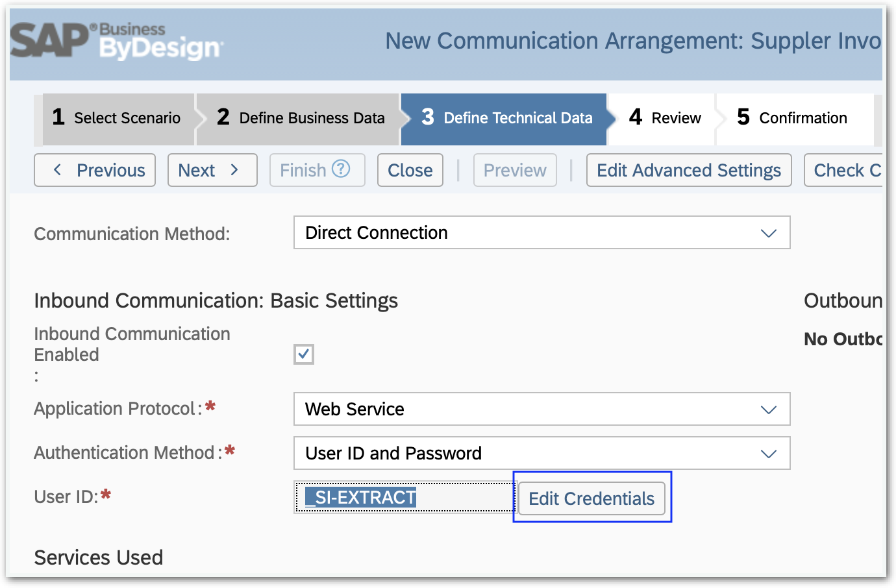Screen dimensions: 896x588
Task: Open the Define Business Data step
Action: pyautogui.click(x=299, y=118)
